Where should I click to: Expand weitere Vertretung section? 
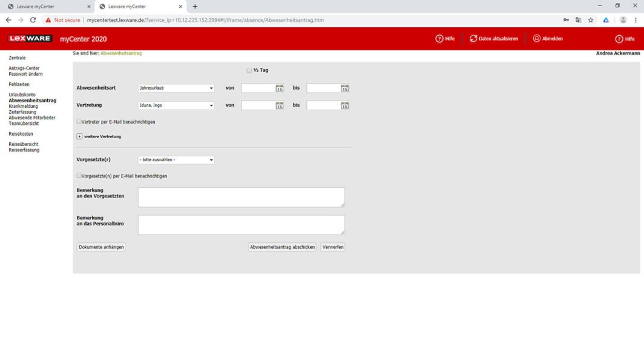pos(79,136)
